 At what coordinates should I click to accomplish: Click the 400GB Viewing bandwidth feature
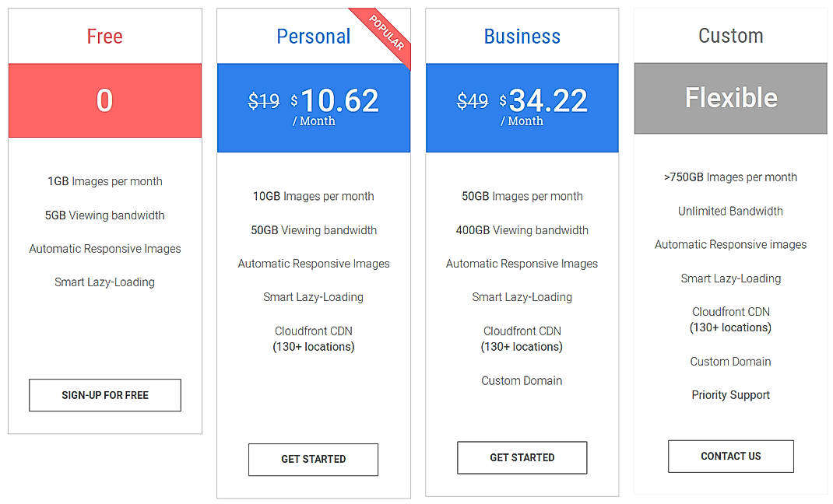coord(522,230)
